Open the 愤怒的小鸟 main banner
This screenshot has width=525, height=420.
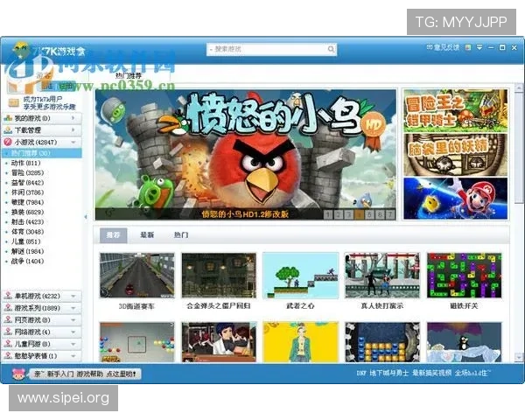245,154
